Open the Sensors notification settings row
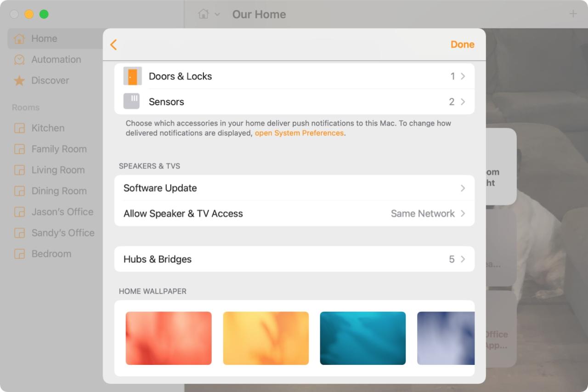Screen dimensions: 588x392 [x=294, y=102]
